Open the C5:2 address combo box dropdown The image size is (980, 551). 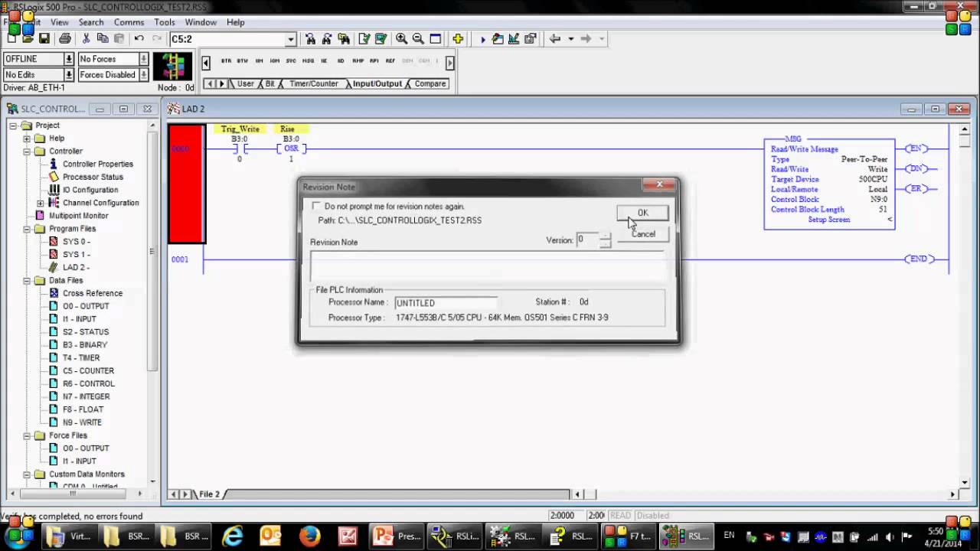pos(290,39)
